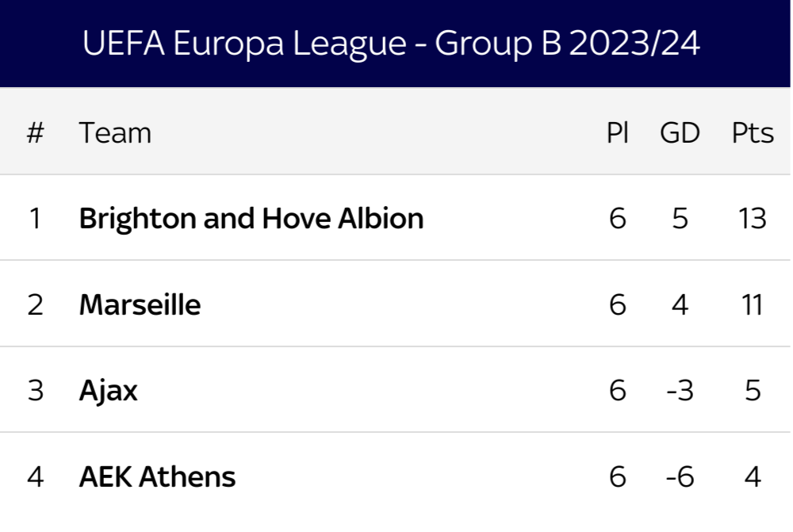Click Ajax's points total of 5
The height and width of the screenshot is (532, 793).
753,391
